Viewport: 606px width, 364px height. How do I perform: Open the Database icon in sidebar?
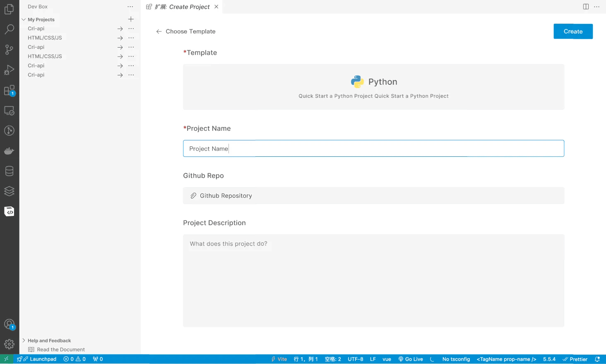coord(9,171)
